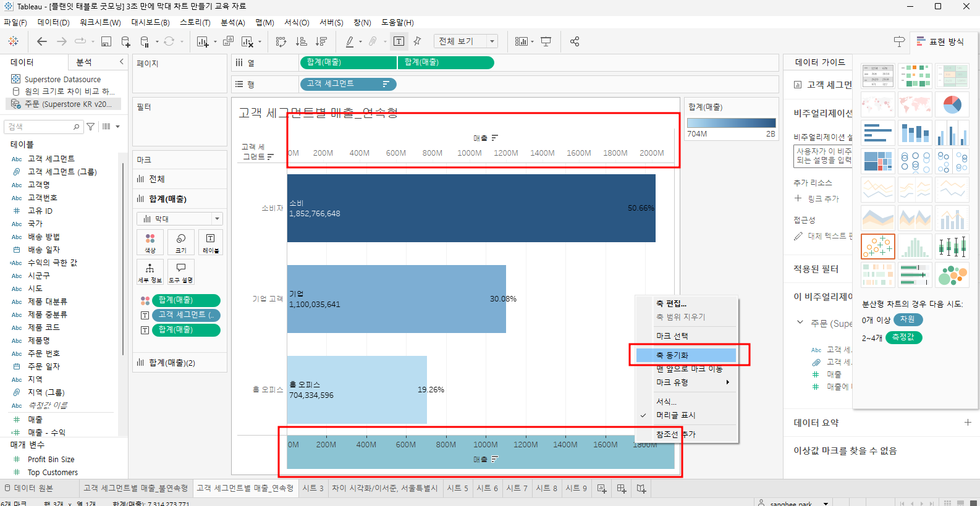
Task: Toggle show mark labels T button
Action: point(399,41)
